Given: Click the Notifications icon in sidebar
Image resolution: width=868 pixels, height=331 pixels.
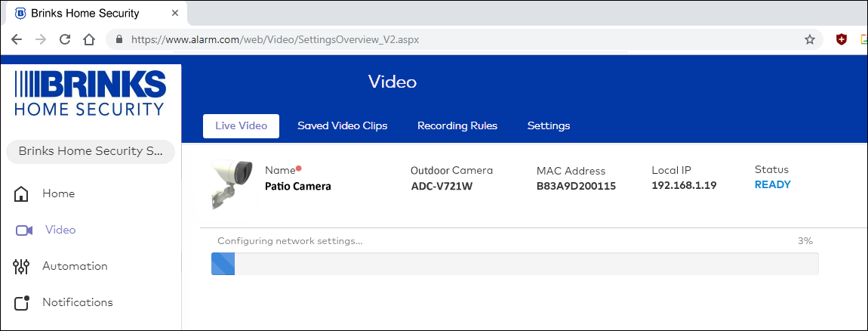Looking at the screenshot, I should (x=21, y=303).
